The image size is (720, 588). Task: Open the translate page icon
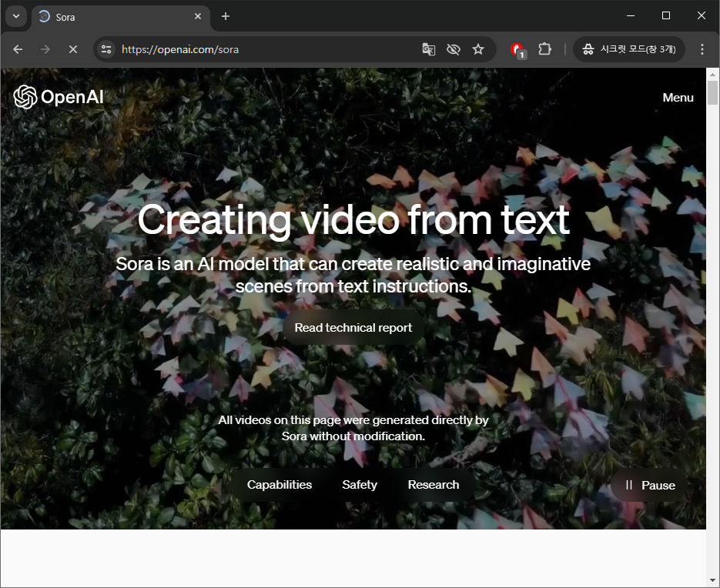428,49
